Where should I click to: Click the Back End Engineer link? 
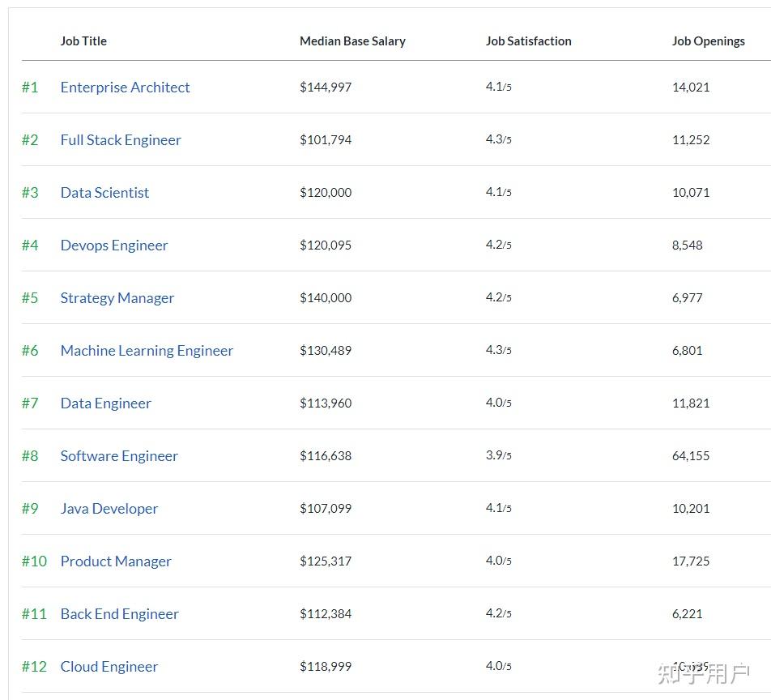click(119, 614)
